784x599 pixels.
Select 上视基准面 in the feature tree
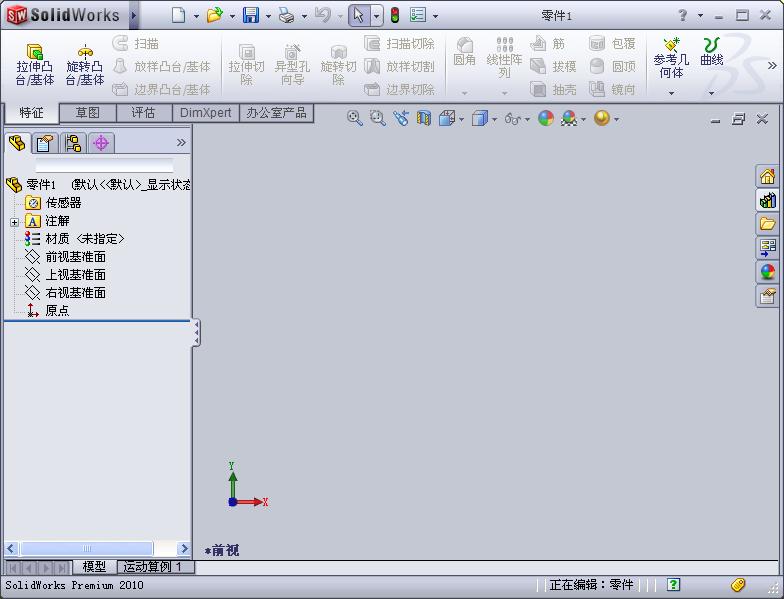[x=76, y=274]
